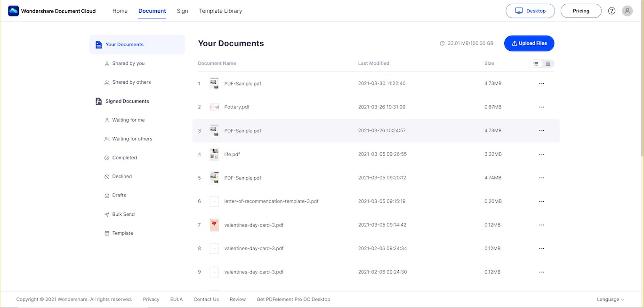Open the Template Library tab
Screen dimensions: 644x308
coord(220,11)
